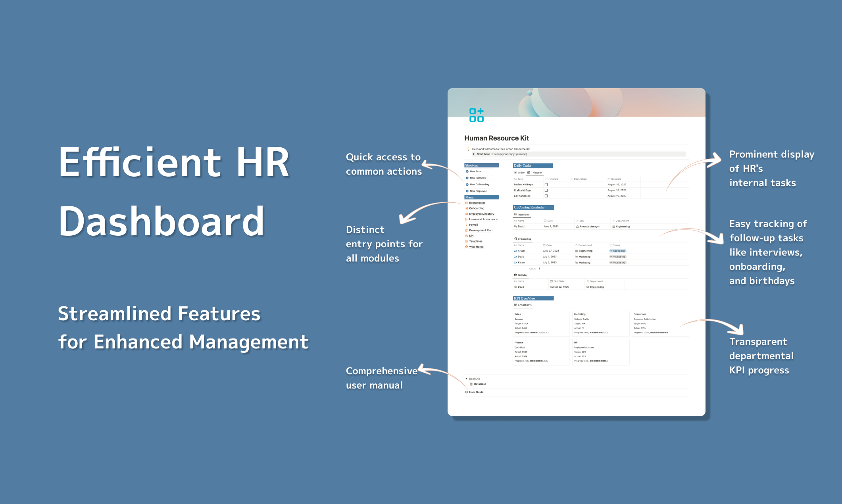Switch to the Today tab
Image resolution: width=842 pixels, height=504 pixels.
519,173
